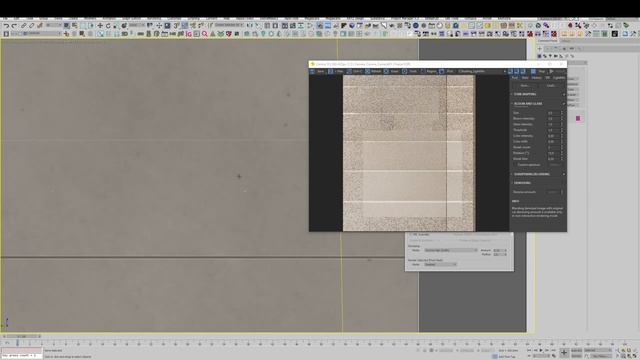The image size is (640, 360).
Task: Click the Redo arrow in main toolbar
Action: pyautogui.click(x=14, y=25)
